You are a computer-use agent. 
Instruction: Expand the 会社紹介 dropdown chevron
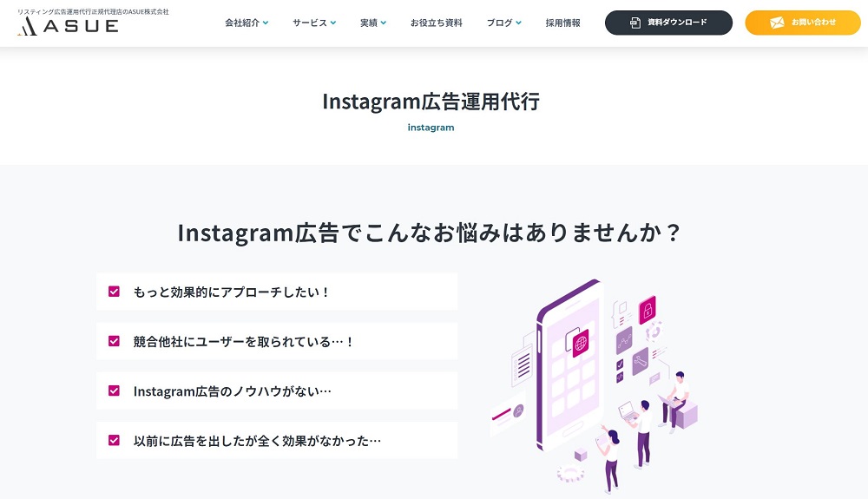(x=266, y=23)
